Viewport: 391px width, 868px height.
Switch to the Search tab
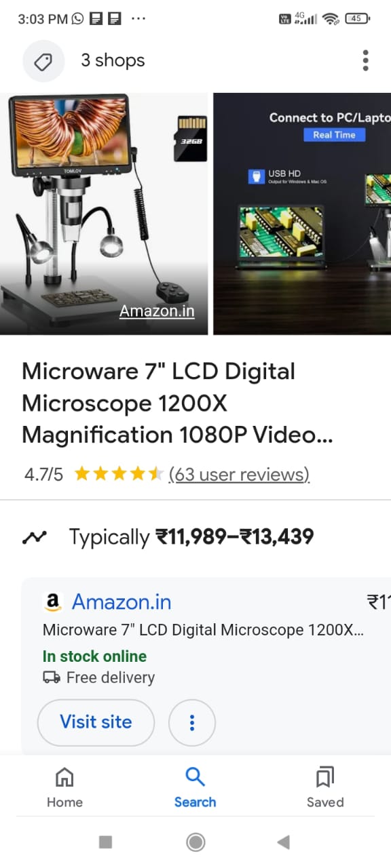pos(195,787)
